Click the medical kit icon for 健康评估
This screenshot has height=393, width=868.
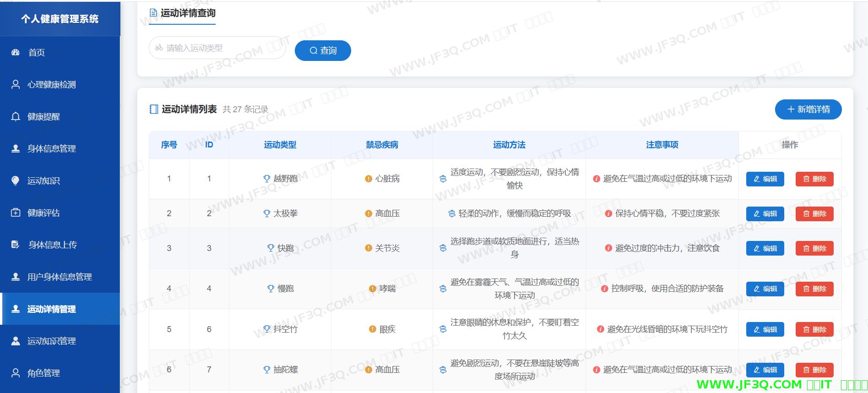16,213
